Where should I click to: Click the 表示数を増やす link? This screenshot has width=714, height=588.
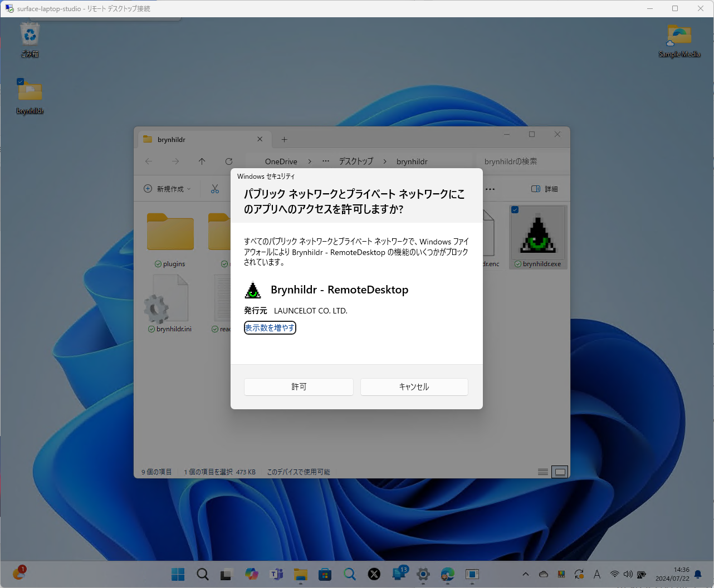(270, 328)
